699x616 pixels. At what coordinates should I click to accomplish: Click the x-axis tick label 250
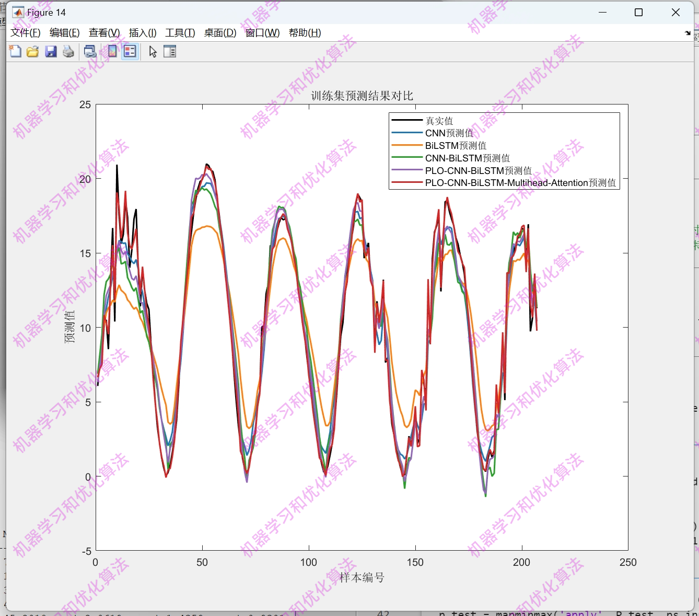point(628,562)
